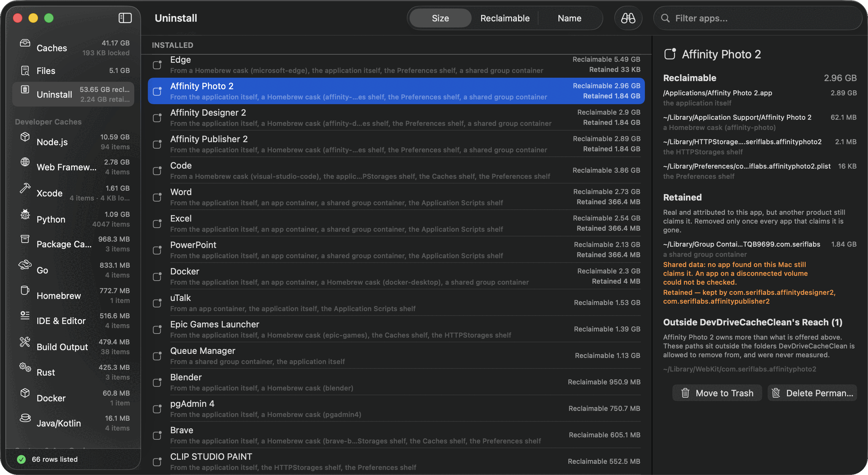Click the Filter apps search field
868x475 pixels.
757,18
